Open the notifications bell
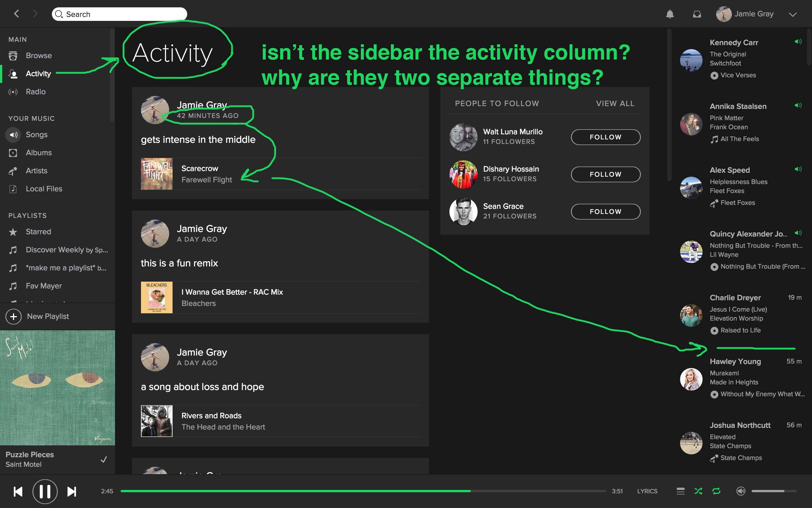The image size is (812, 508). [670, 14]
